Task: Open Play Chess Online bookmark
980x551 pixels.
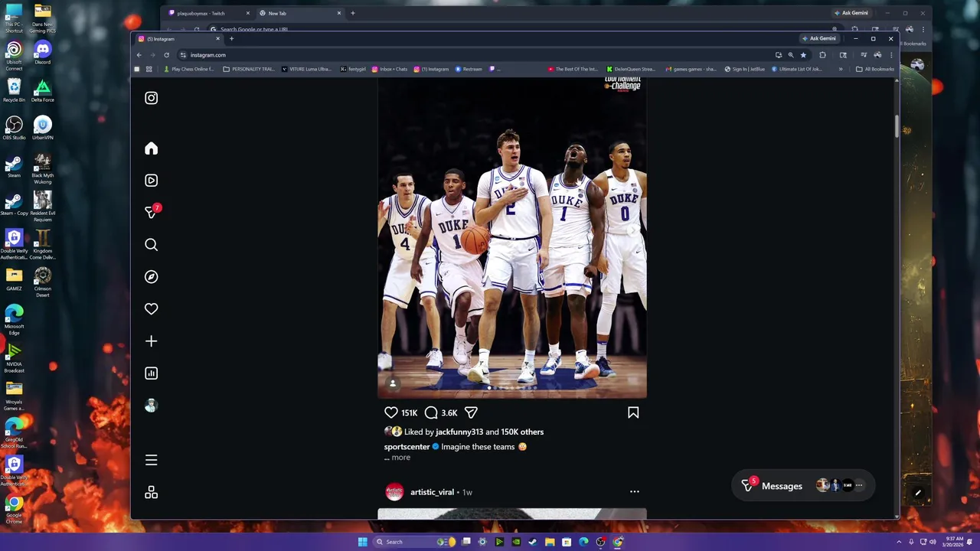Action: click(x=189, y=69)
